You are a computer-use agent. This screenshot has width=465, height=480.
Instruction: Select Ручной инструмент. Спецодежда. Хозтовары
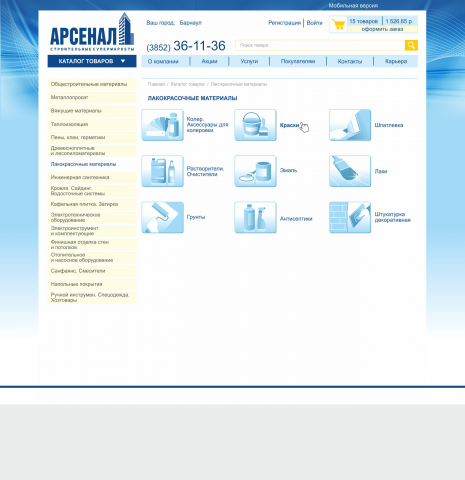[x=92, y=297]
